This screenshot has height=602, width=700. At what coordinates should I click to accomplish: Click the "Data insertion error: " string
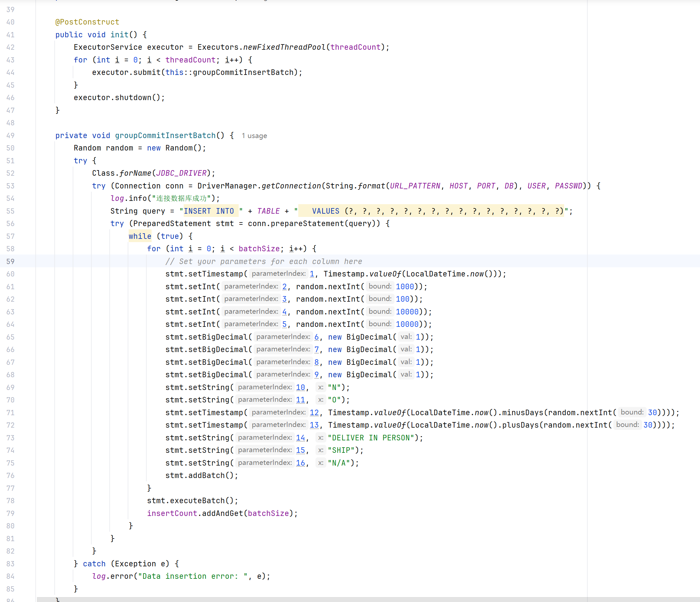[x=193, y=576]
